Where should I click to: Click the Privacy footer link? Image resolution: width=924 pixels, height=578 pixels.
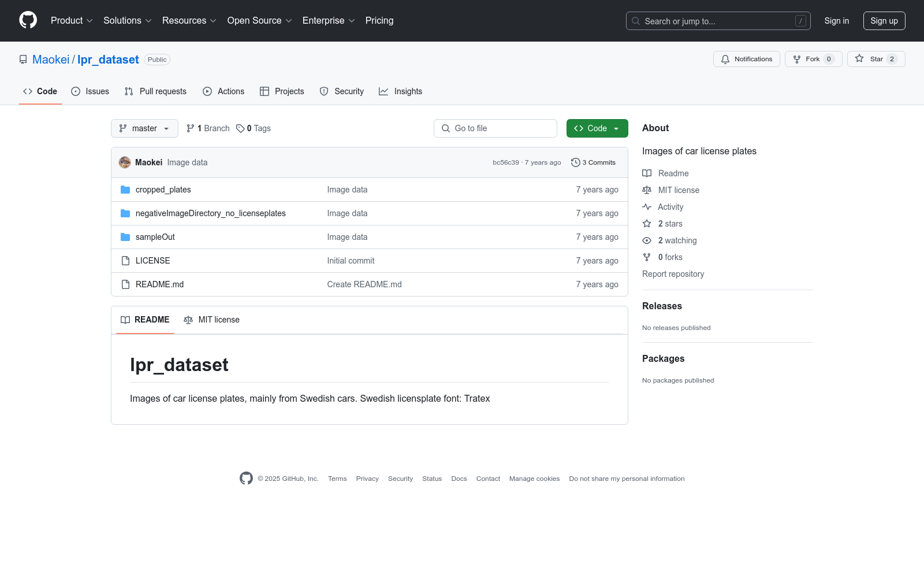point(367,479)
